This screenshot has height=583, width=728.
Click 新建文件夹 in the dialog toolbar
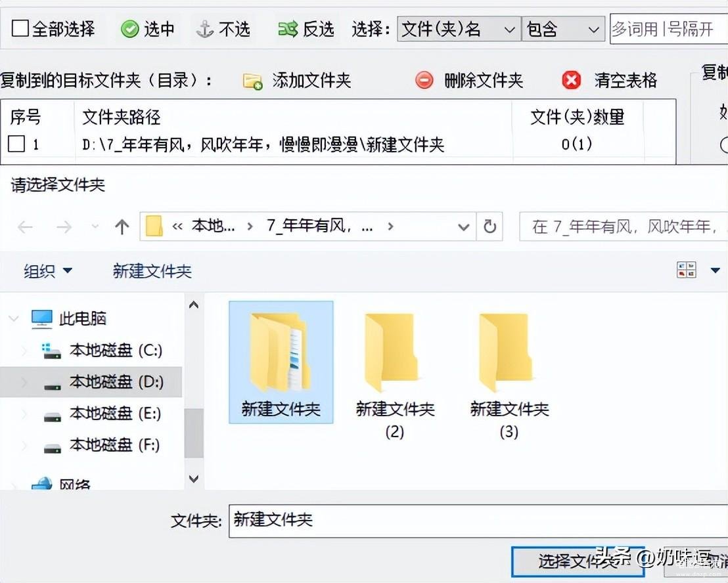(x=152, y=271)
